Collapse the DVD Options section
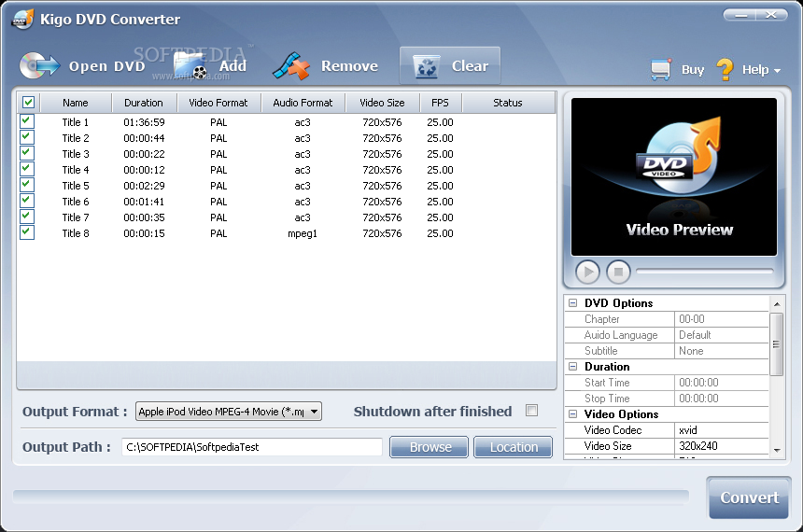Screen dimensions: 803x532 coord(573,303)
